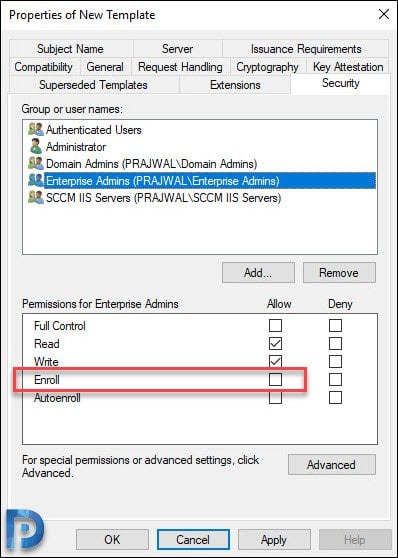Tick the Autoenroll Deny checkbox
The width and height of the screenshot is (398, 558).
click(x=335, y=398)
